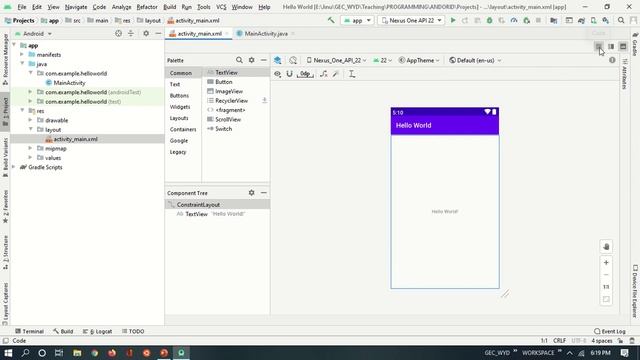Show warnings and errors info icon
This screenshot has width=640, height=360.
pyautogui.click(x=612, y=60)
